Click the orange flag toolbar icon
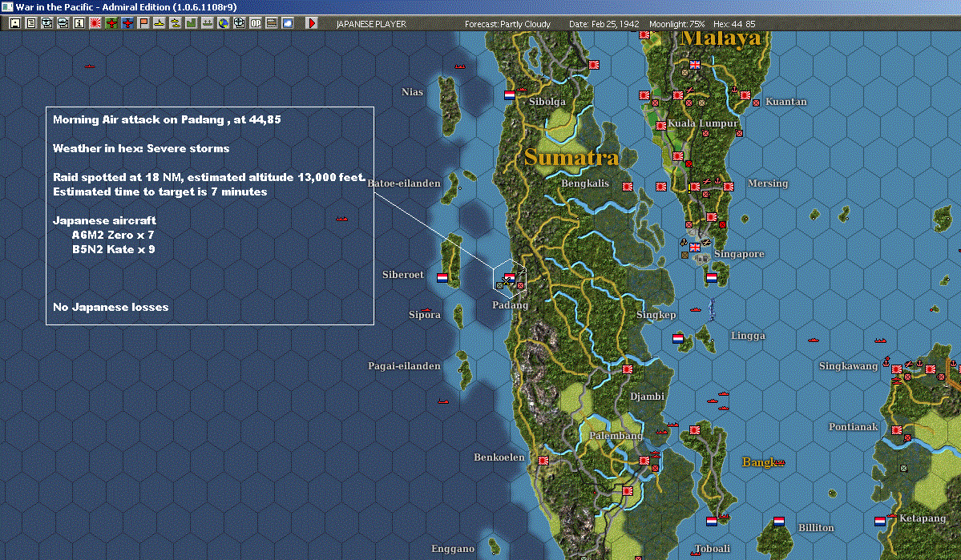 tap(143, 23)
